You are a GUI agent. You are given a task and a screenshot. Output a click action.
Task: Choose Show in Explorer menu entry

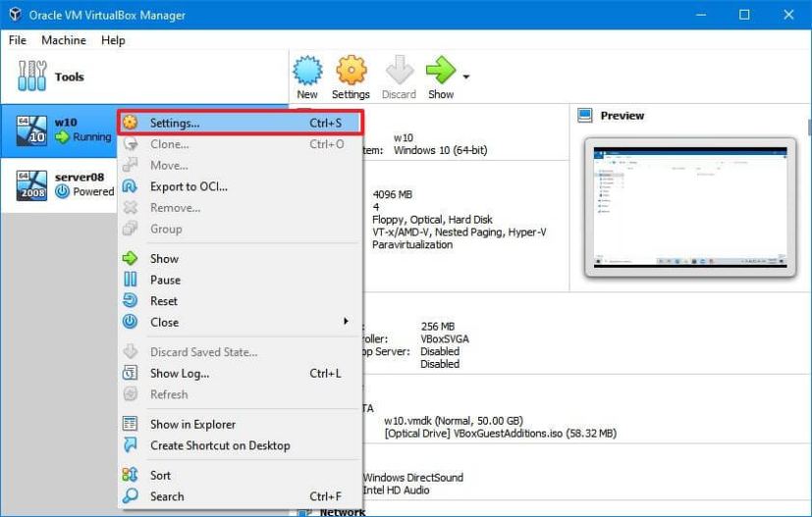pos(241,425)
